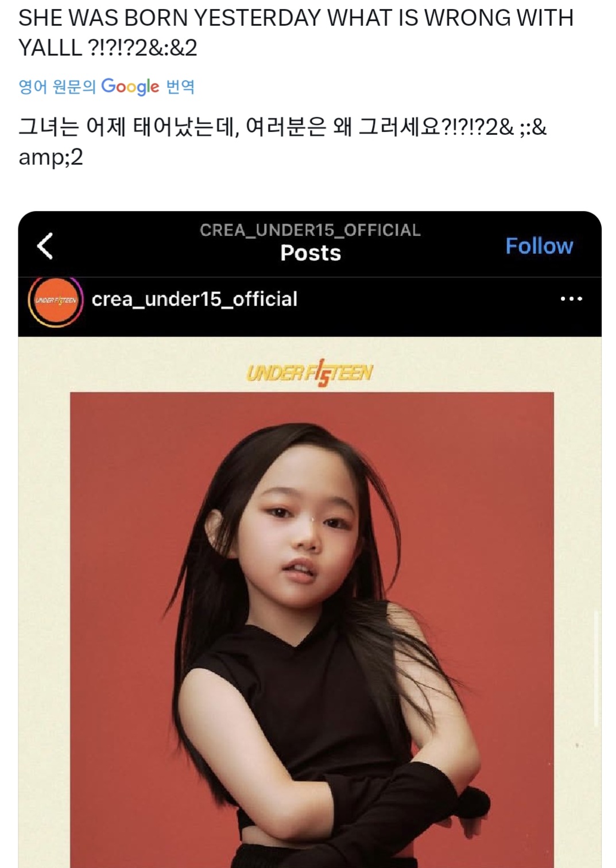Click the Google logo in the translation notice
This screenshot has height=868, width=616.
point(130,86)
